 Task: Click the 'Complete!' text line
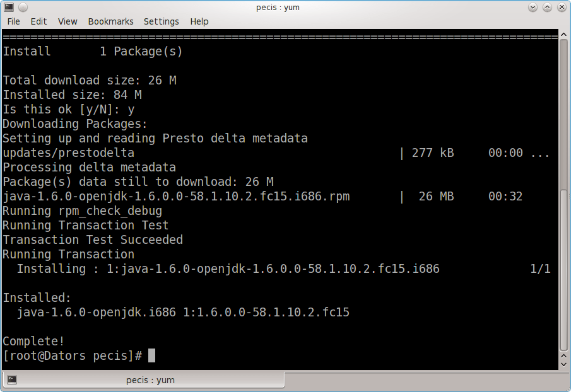pyautogui.click(x=33, y=341)
